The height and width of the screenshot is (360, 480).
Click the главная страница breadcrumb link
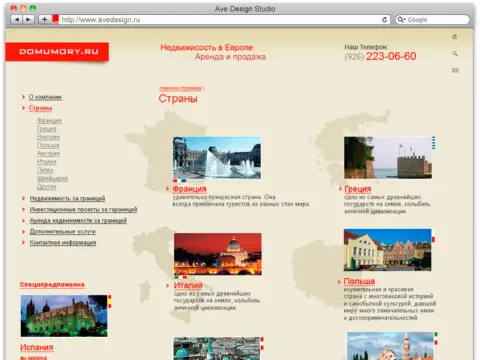tap(180, 88)
